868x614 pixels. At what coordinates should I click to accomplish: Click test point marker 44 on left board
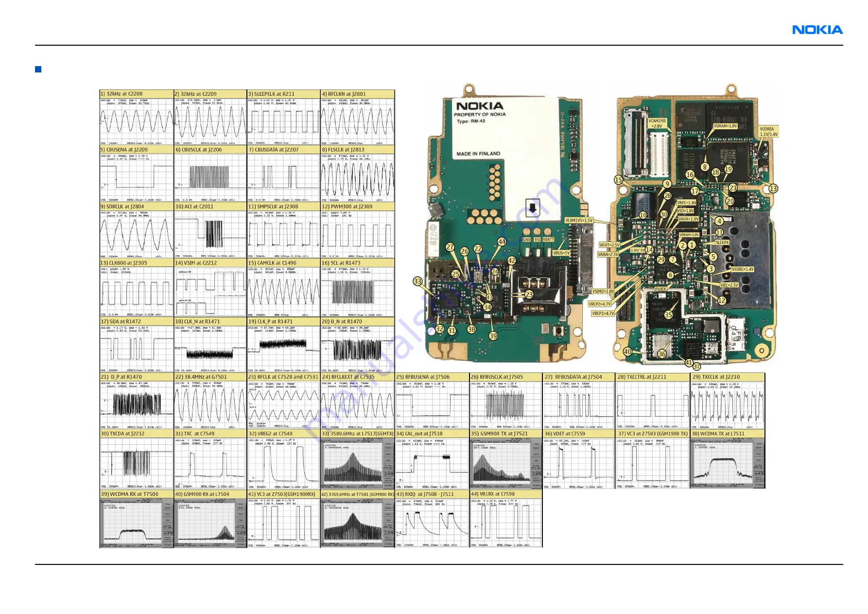502,241
